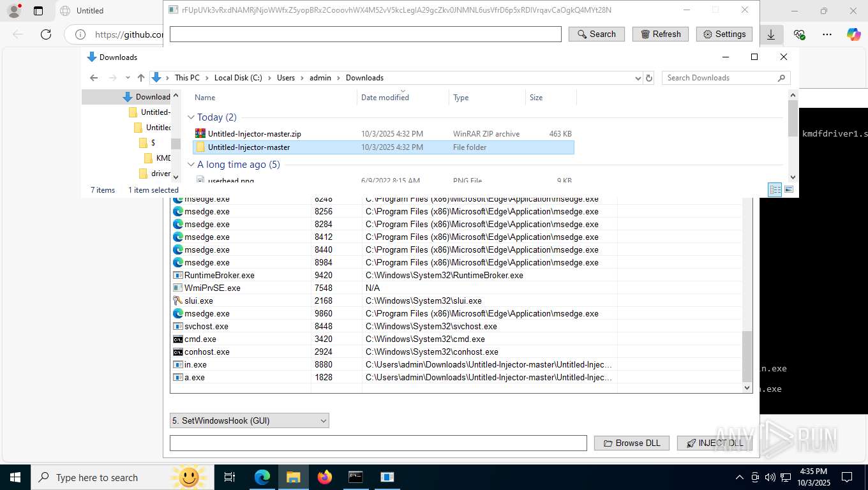Click injector process list scrollbar thumb

[x=747, y=356]
